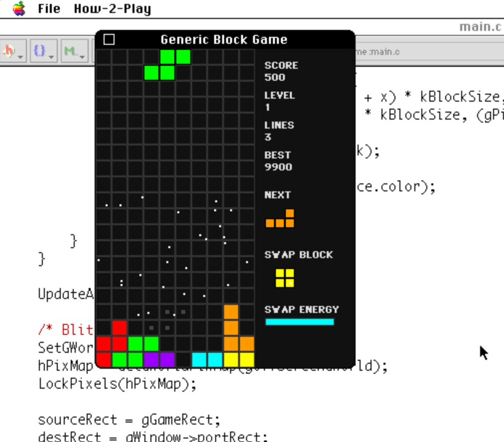This screenshot has width=504, height=442.
Task: Open the markers 'M' popup menu
Action: [x=73, y=51]
